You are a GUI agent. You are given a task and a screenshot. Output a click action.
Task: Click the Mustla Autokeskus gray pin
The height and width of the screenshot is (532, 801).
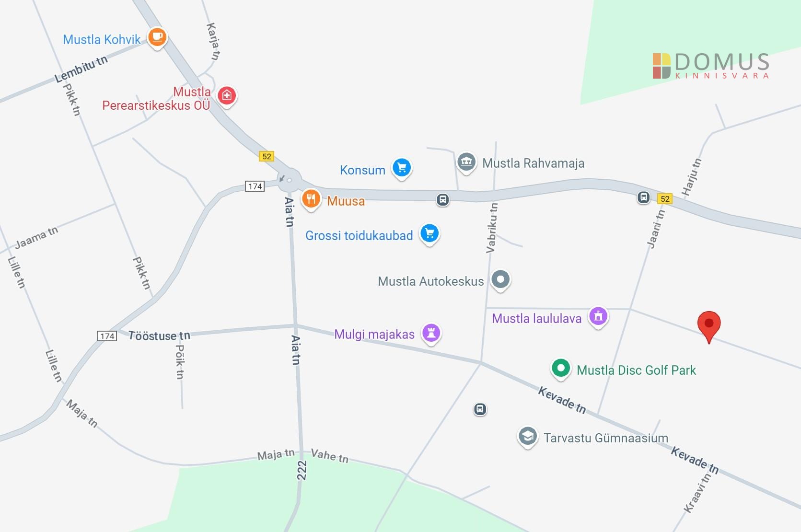[x=501, y=279]
